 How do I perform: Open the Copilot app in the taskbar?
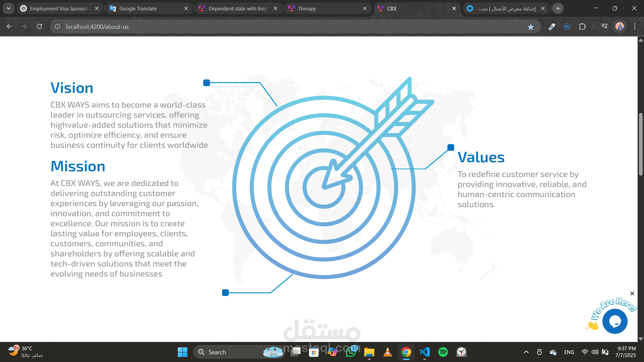pyautogui.click(x=332, y=352)
